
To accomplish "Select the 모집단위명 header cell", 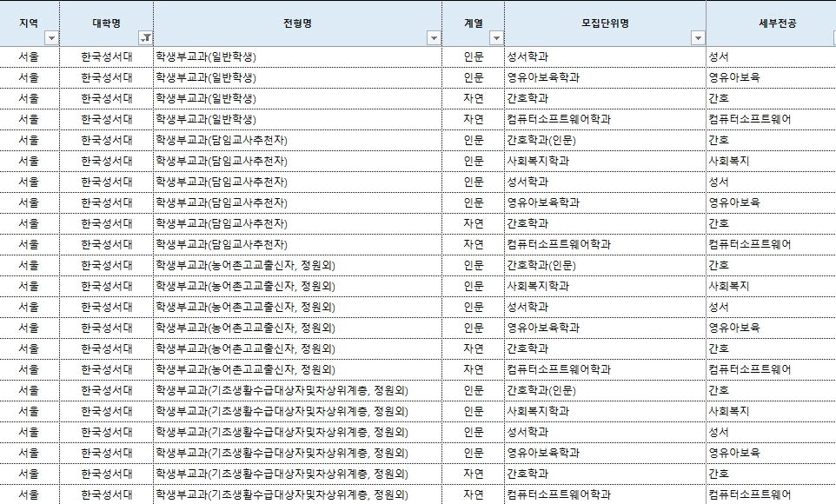I will pos(605,23).
